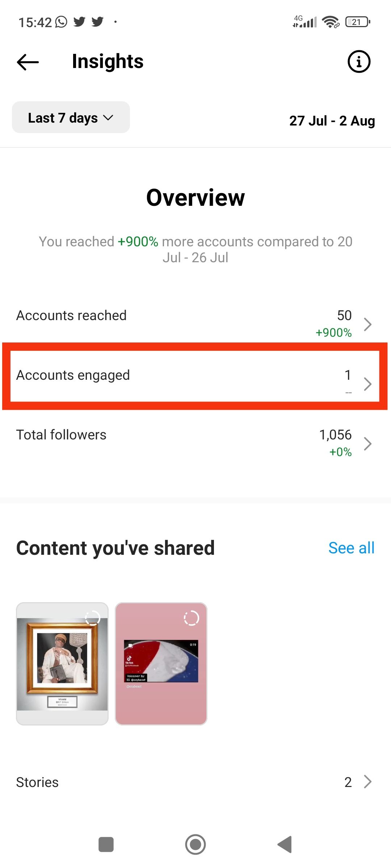The image size is (391, 868).
Task: Open the TikTok video thumbnail
Action: click(x=161, y=665)
